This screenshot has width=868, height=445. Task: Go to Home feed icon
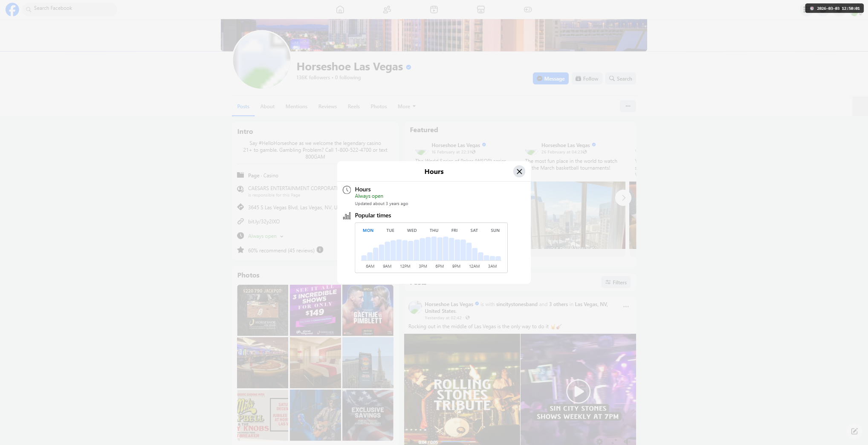340,9
